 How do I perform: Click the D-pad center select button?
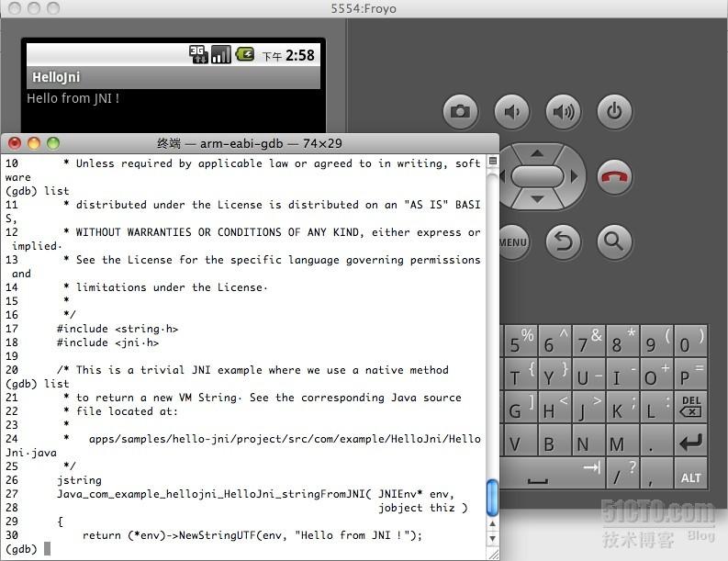[x=538, y=176]
